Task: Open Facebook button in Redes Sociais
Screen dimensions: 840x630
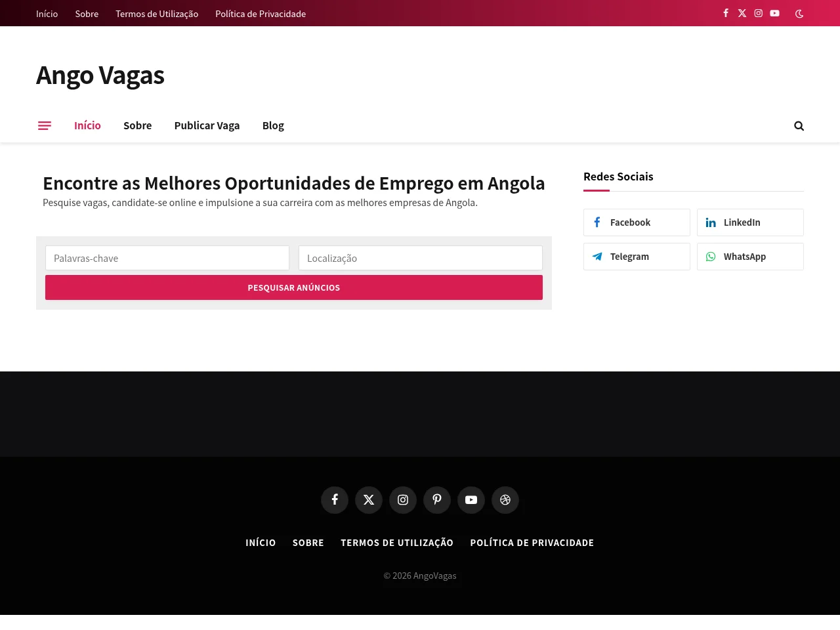Action: (637, 222)
